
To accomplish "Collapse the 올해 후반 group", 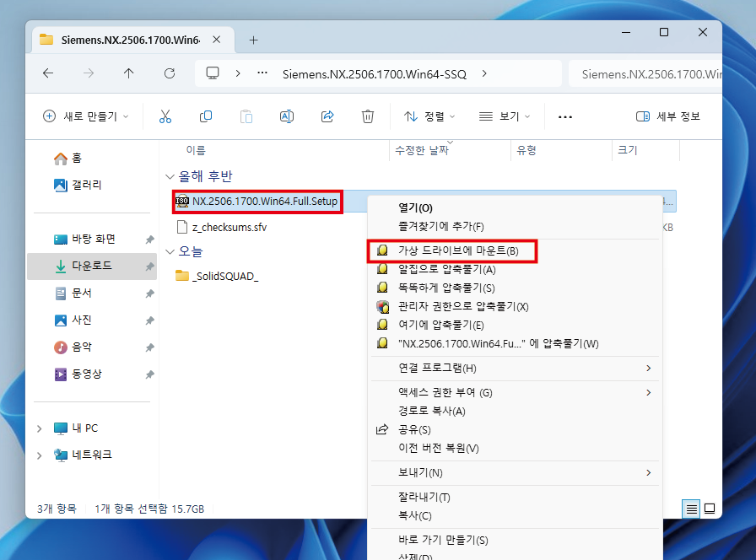I will (170, 177).
